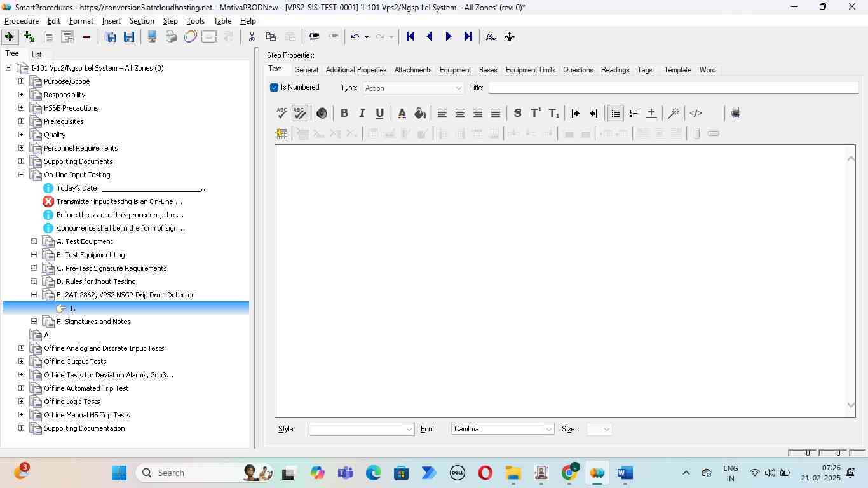Open the Tools menu

(195, 21)
